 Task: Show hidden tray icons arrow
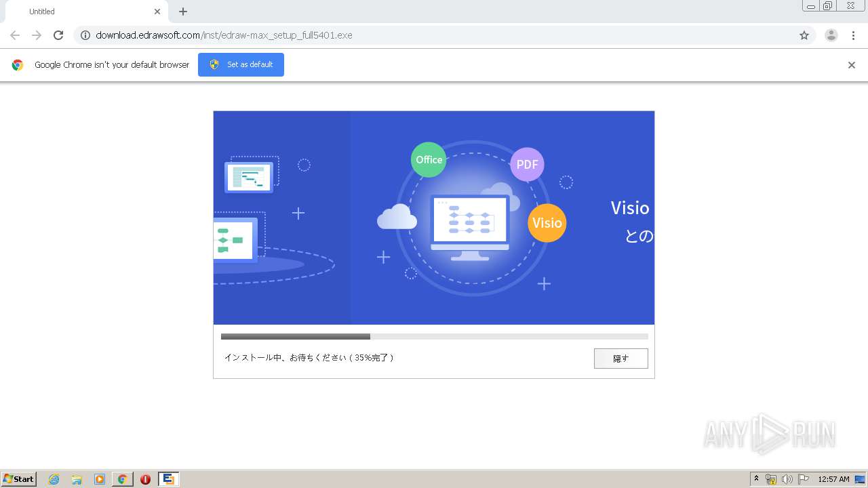point(756,479)
